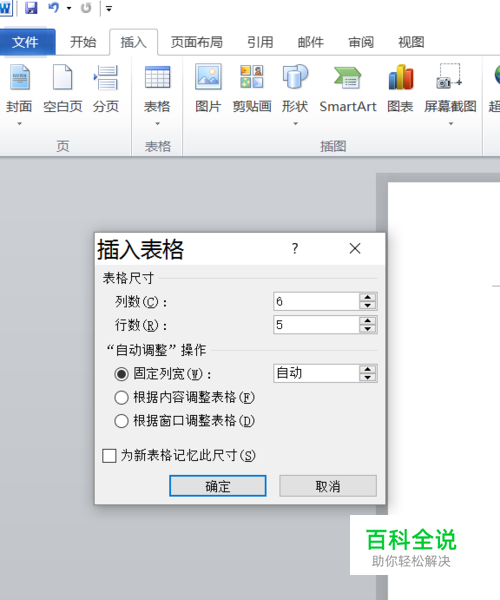This screenshot has width=500, height=600.
Task: Click the 固定列宽 width field showing 自动
Action: (316, 373)
